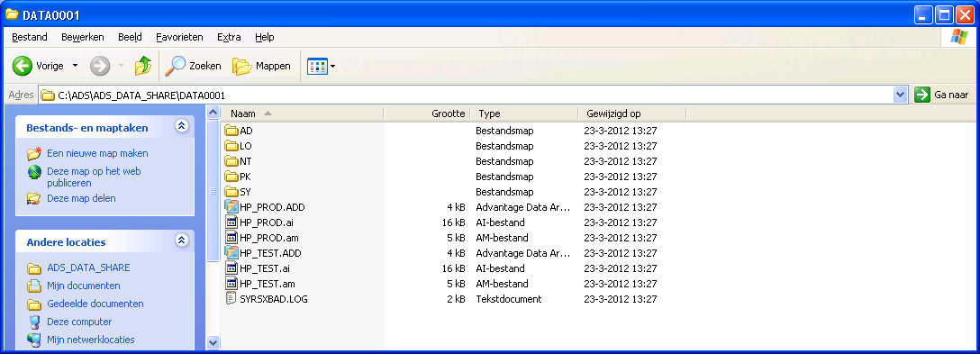980x354 pixels.
Task: Open the Bestand menu
Action: point(30,37)
